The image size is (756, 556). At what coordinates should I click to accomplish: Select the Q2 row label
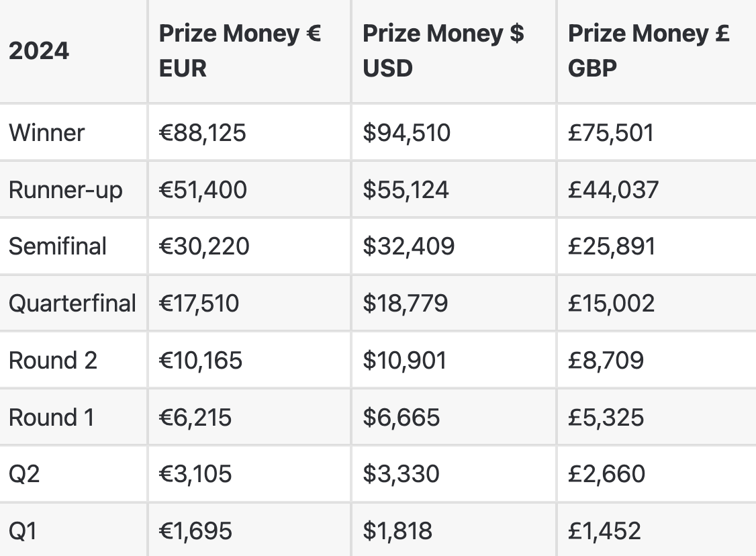24,473
